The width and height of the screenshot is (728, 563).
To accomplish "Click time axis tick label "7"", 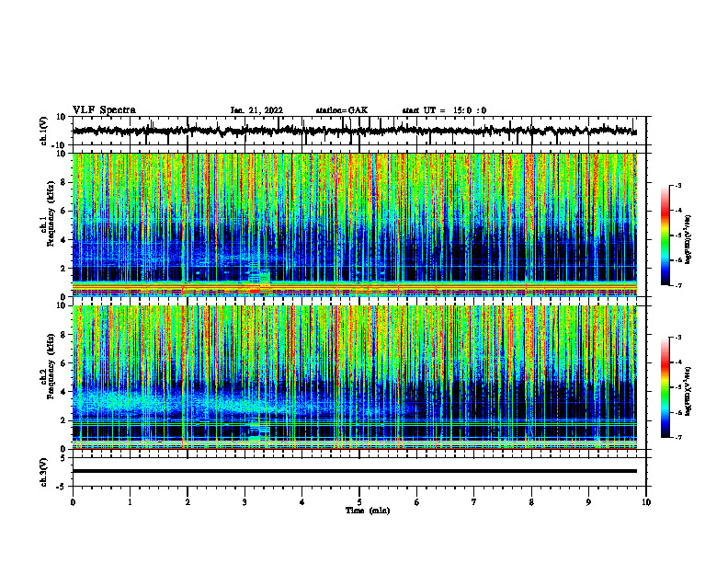I will click(474, 502).
